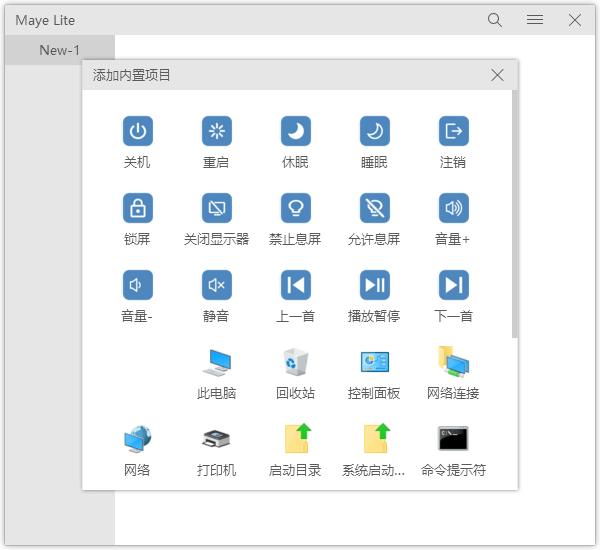Close the 添加内置项目 dialog
The image size is (600, 550).
(x=498, y=75)
